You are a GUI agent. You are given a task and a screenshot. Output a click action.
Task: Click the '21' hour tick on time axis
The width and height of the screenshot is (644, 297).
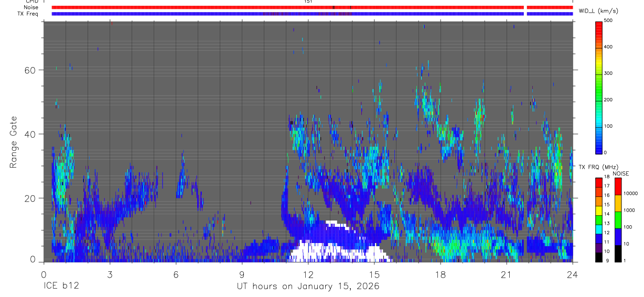click(507, 274)
